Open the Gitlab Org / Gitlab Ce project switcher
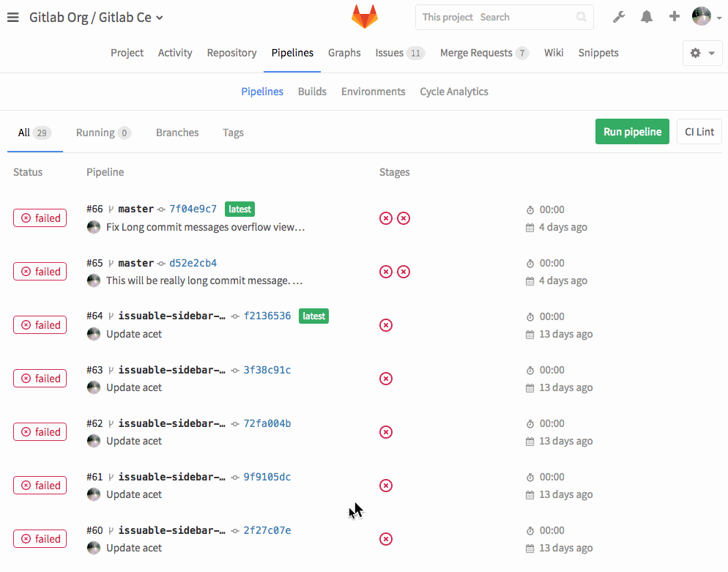The image size is (728, 572). 95,16
